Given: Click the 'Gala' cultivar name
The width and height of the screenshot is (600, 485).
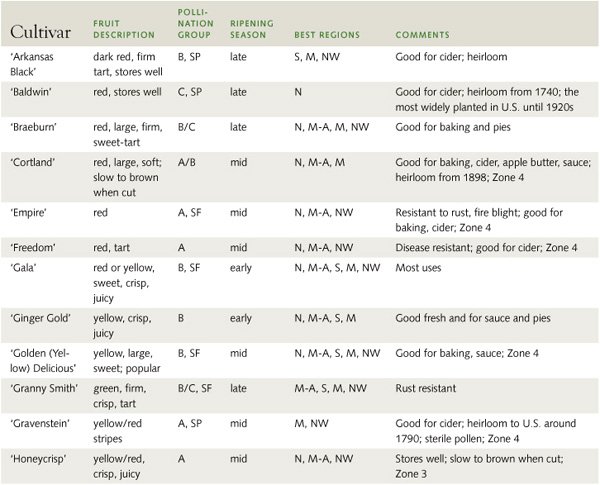Looking at the screenshot, I should click(x=23, y=268).
